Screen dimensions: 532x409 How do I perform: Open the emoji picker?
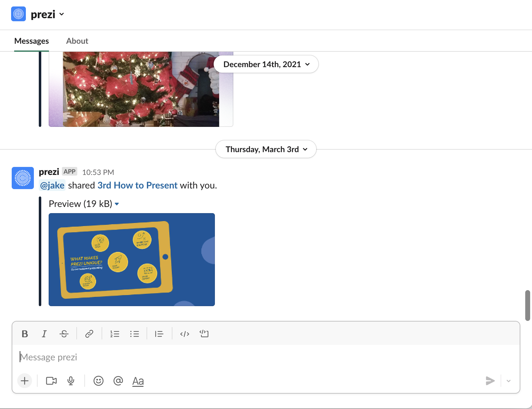click(x=99, y=381)
